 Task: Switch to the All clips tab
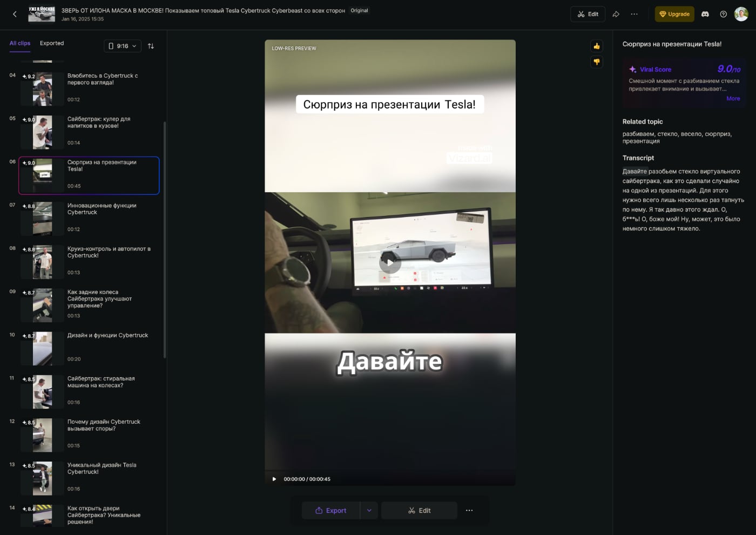[20, 43]
